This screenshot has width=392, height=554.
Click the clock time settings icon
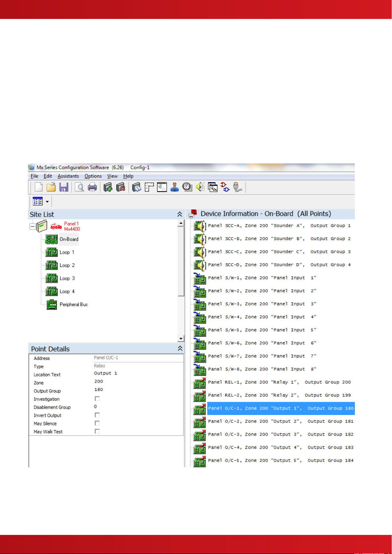187,187
